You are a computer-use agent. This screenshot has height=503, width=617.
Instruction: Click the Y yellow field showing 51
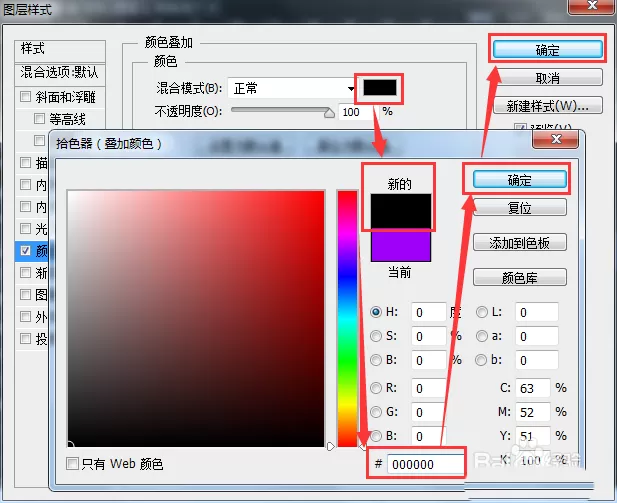click(533, 436)
